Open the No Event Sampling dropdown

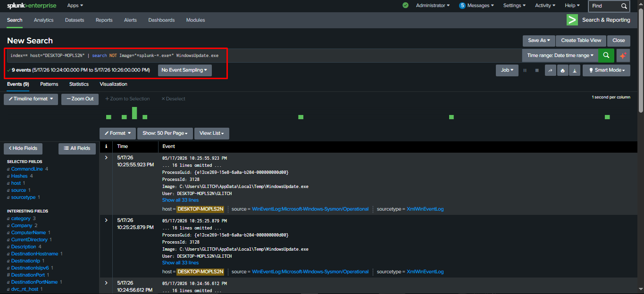tap(184, 70)
